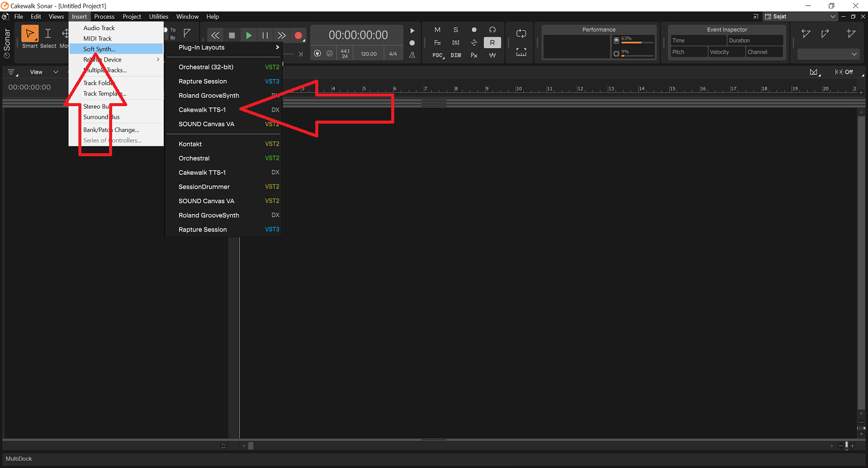
Task: Toggle exclusive solo [S] button
Action: point(456,43)
